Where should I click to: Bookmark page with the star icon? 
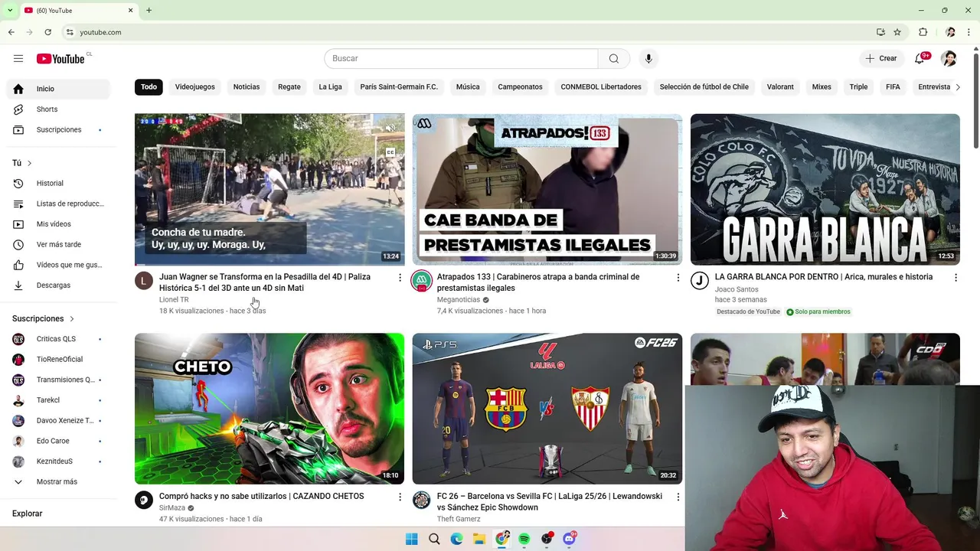(897, 32)
